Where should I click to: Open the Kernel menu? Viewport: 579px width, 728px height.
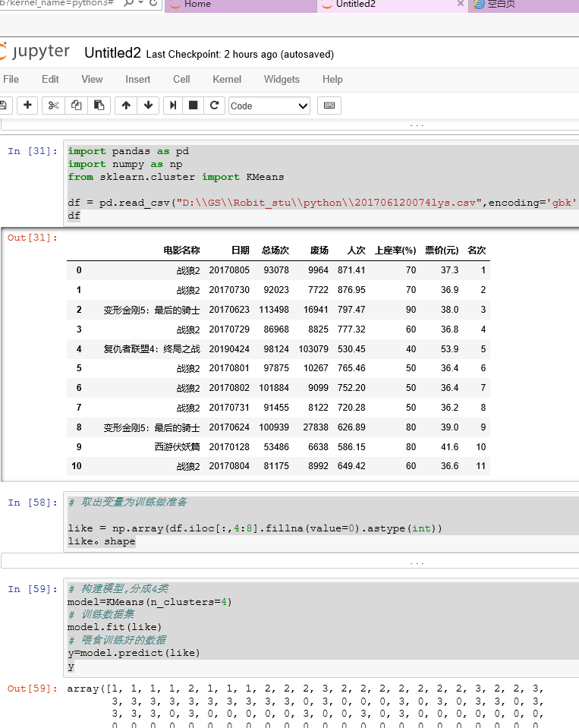tap(227, 80)
